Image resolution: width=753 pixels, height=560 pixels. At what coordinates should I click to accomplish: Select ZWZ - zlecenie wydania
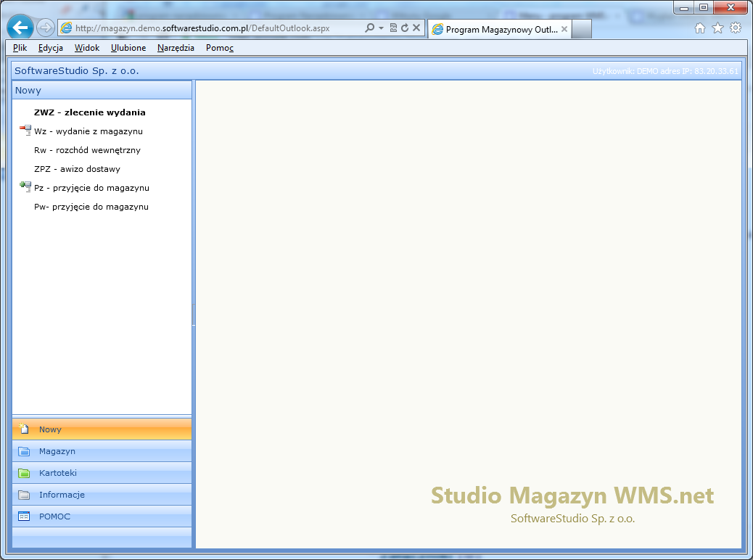coord(90,112)
